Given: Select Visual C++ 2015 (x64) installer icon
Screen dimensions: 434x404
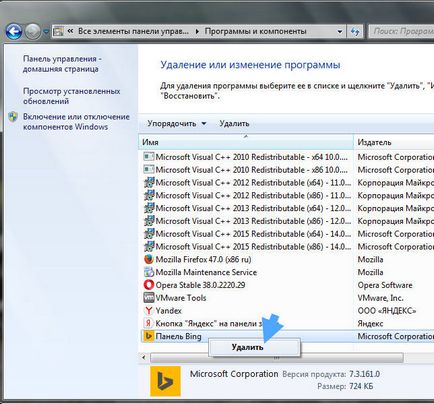Looking at the screenshot, I should (149, 234).
